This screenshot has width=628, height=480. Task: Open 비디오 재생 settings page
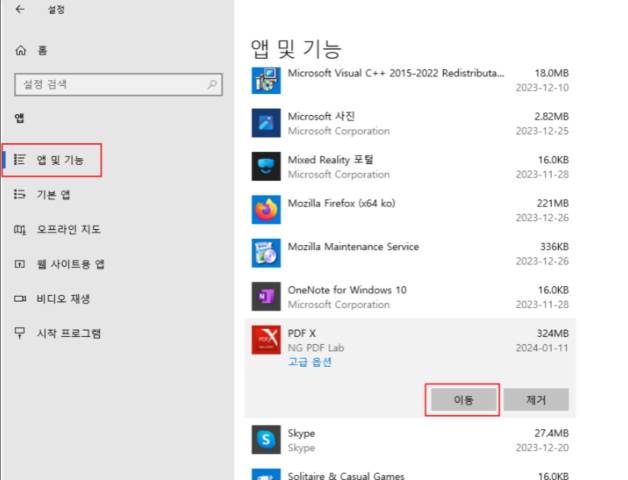(x=63, y=299)
